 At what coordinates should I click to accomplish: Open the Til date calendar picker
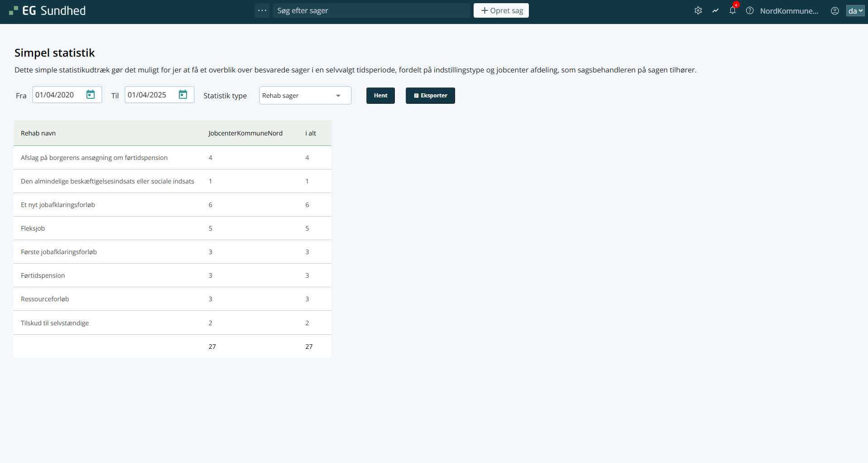click(183, 95)
